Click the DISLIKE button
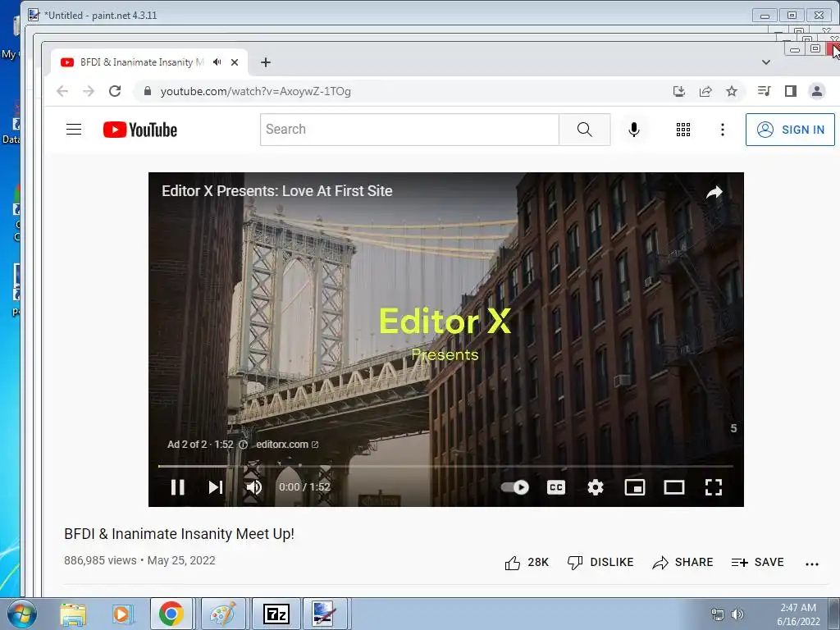Image resolution: width=840 pixels, height=630 pixels. coord(600,563)
